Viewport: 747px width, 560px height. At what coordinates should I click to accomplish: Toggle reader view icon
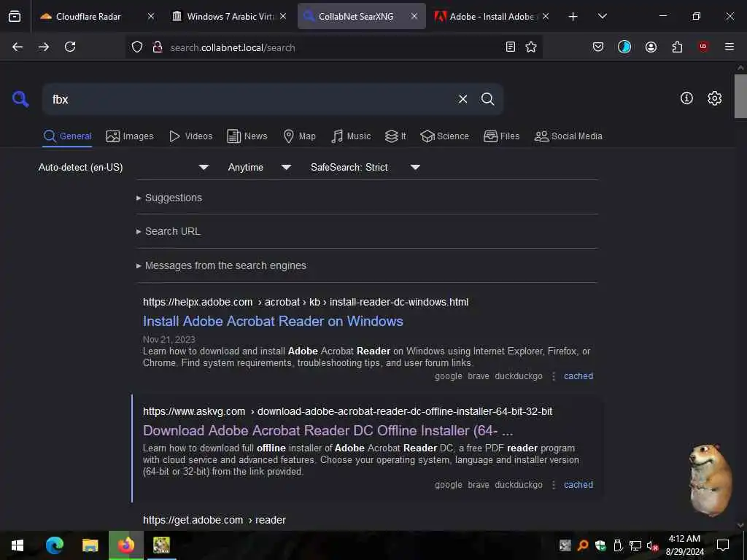click(510, 47)
